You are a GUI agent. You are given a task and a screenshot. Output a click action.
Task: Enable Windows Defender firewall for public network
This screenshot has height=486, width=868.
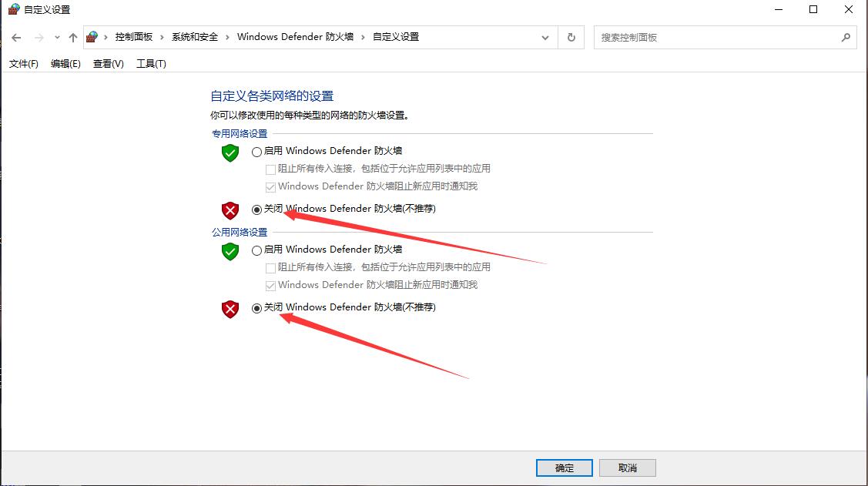point(256,250)
